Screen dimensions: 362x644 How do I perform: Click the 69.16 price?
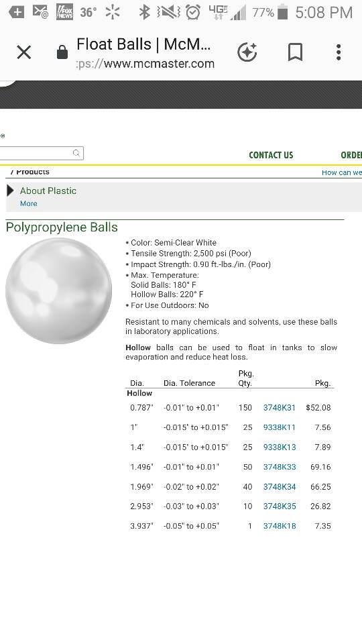[320, 467]
